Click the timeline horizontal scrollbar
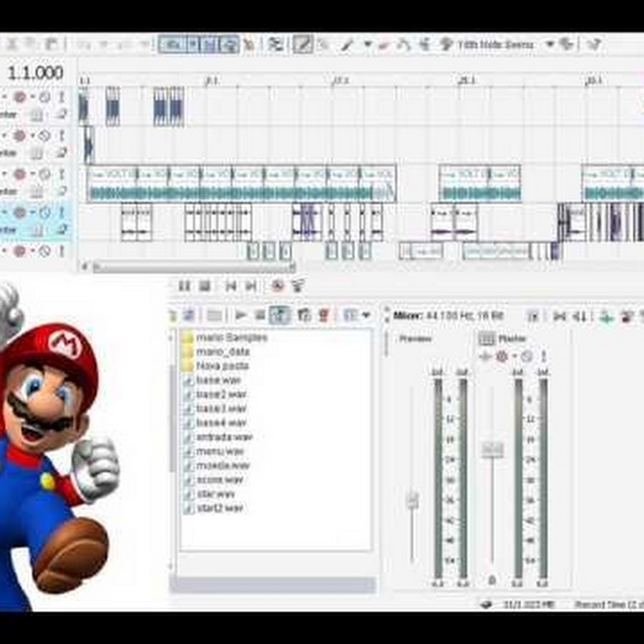 click(193, 268)
